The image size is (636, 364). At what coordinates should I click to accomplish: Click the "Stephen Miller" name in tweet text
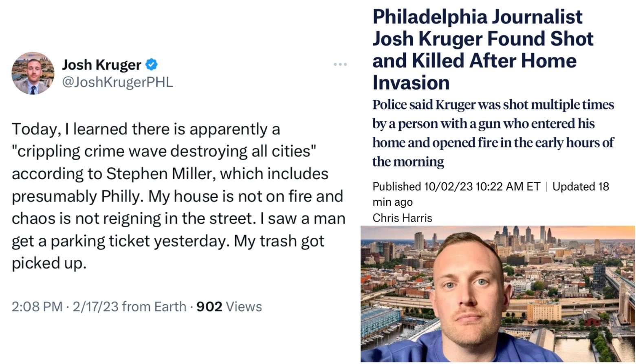coord(161,174)
